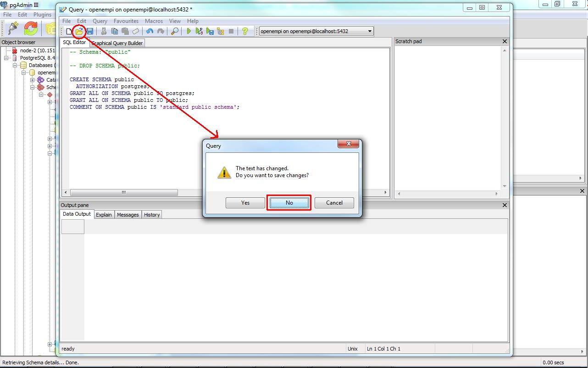This screenshot has height=368, width=588.
Task: Click the Save file floppy icon
Action: (90, 31)
